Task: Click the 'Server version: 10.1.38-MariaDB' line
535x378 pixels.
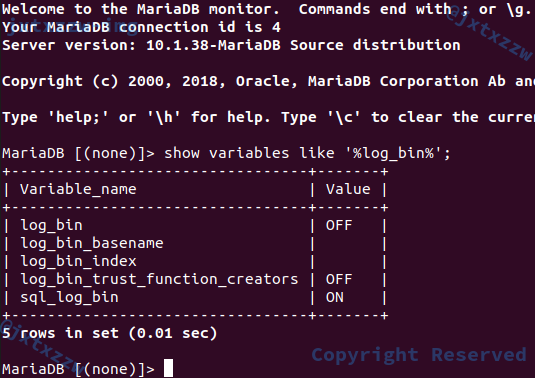Action: click(231, 45)
